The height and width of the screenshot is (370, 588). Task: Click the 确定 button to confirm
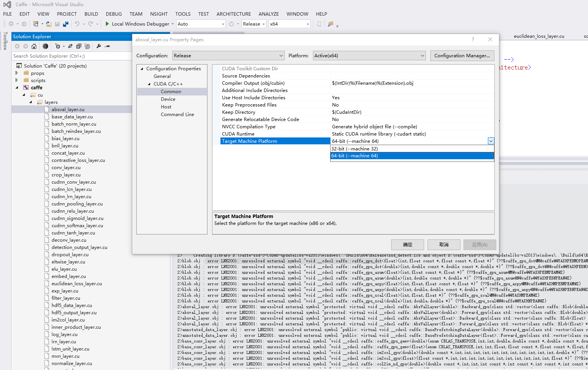[x=407, y=244]
